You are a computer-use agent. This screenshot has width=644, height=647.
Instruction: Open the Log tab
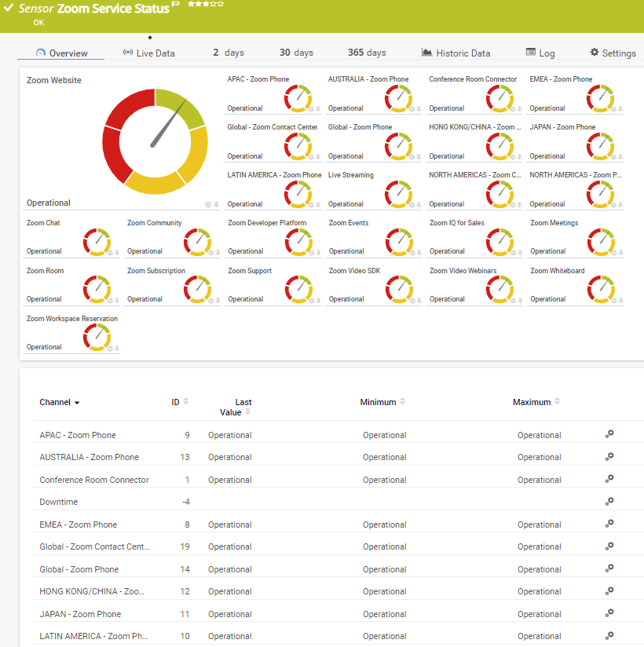(x=540, y=53)
